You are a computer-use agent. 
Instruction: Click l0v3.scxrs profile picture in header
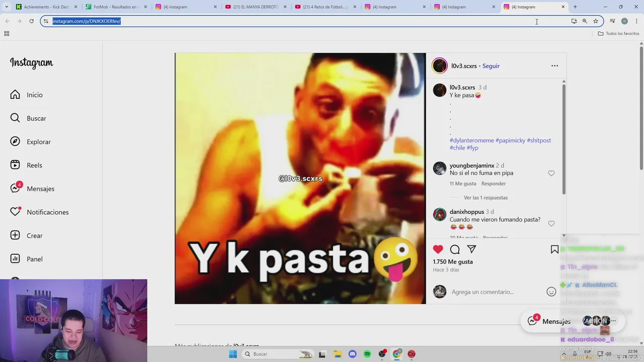click(x=440, y=66)
